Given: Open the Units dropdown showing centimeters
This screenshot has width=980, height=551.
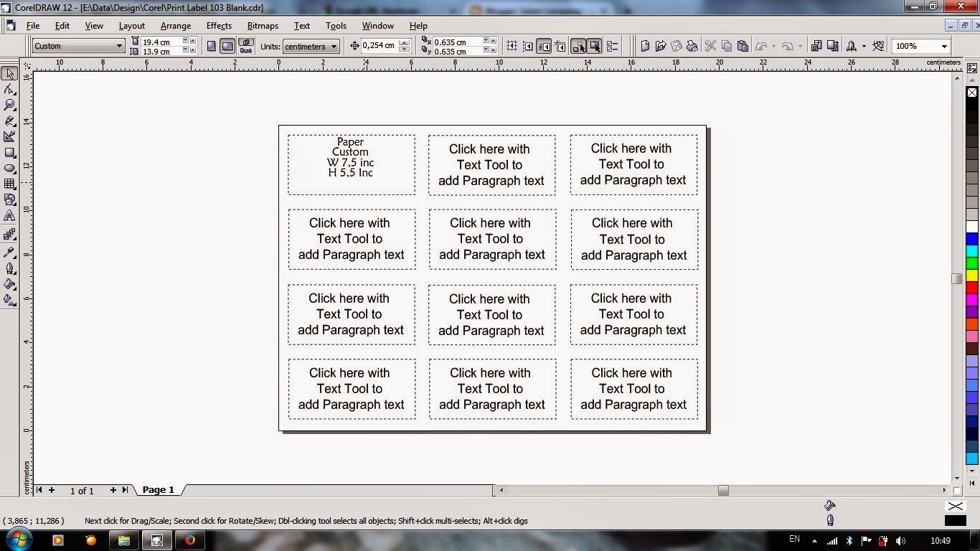Looking at the screenshot, I should [311, 46].
